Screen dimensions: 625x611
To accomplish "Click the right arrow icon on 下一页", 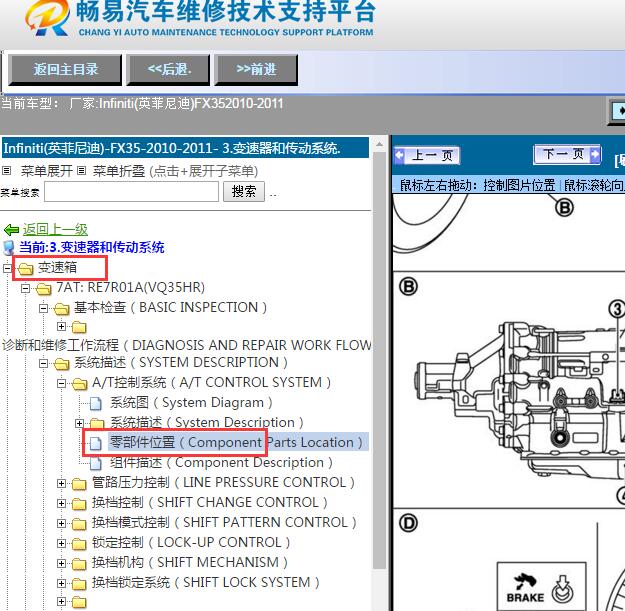I will [595, 154].
